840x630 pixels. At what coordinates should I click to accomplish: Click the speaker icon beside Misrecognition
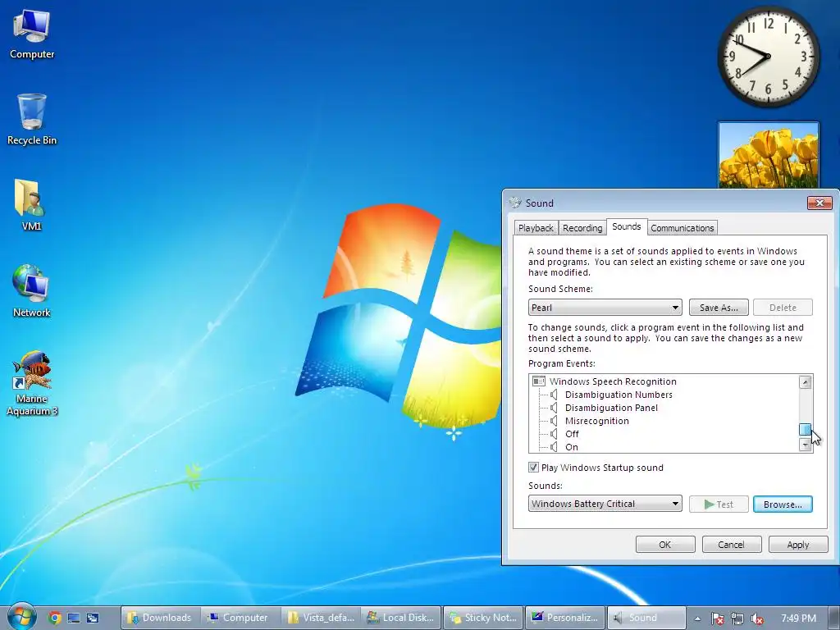555,421
